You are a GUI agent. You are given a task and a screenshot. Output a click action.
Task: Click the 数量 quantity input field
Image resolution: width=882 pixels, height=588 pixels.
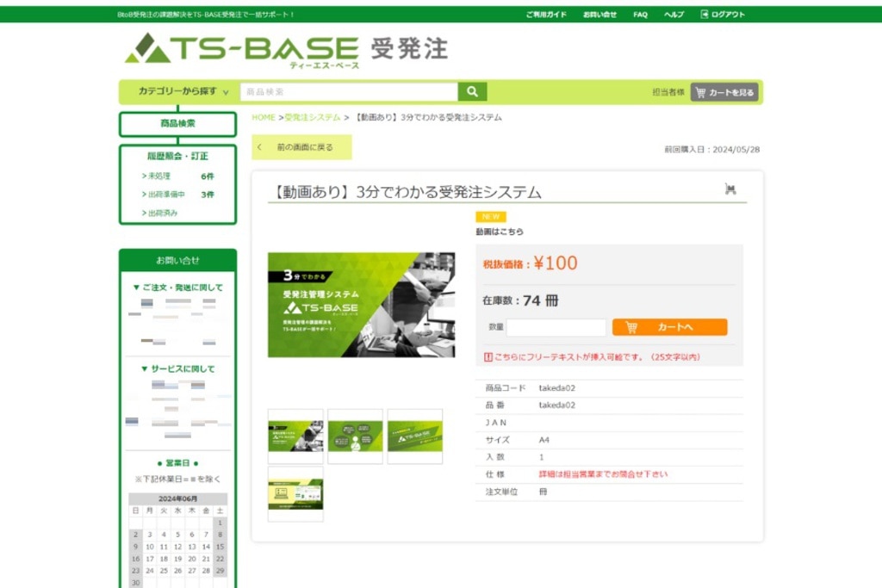tap(556, 328)
